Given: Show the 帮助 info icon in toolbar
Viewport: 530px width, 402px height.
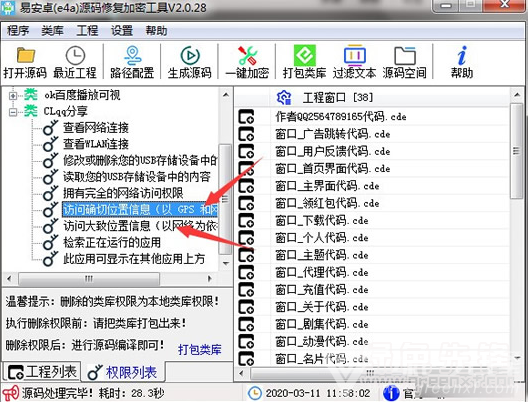Looking at the screenshot, I should pos(462,55).
